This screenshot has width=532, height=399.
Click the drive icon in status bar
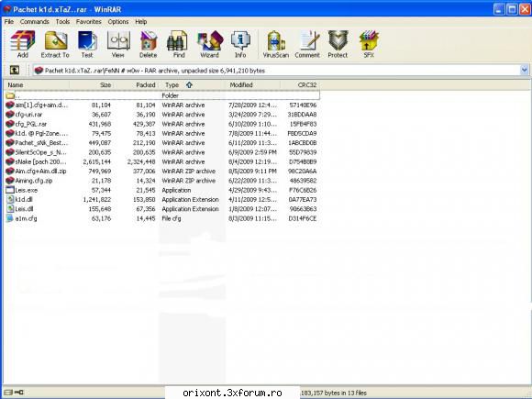8,393
